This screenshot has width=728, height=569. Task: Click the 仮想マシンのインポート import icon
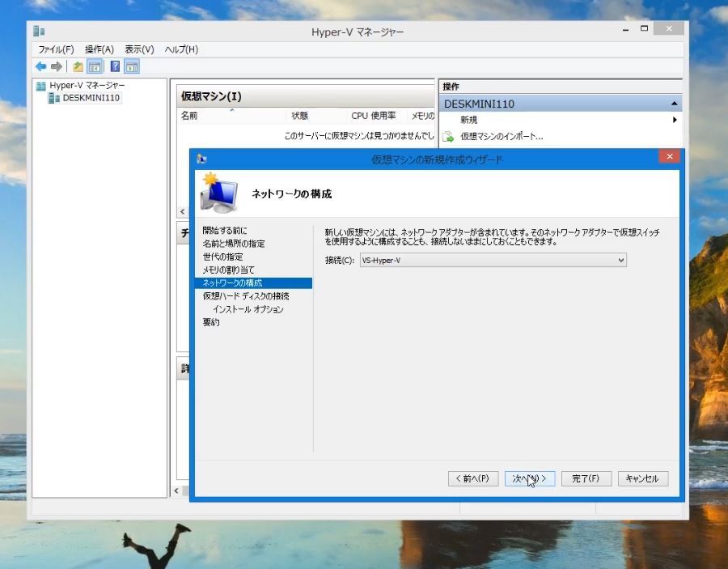[x=447, y=137]
